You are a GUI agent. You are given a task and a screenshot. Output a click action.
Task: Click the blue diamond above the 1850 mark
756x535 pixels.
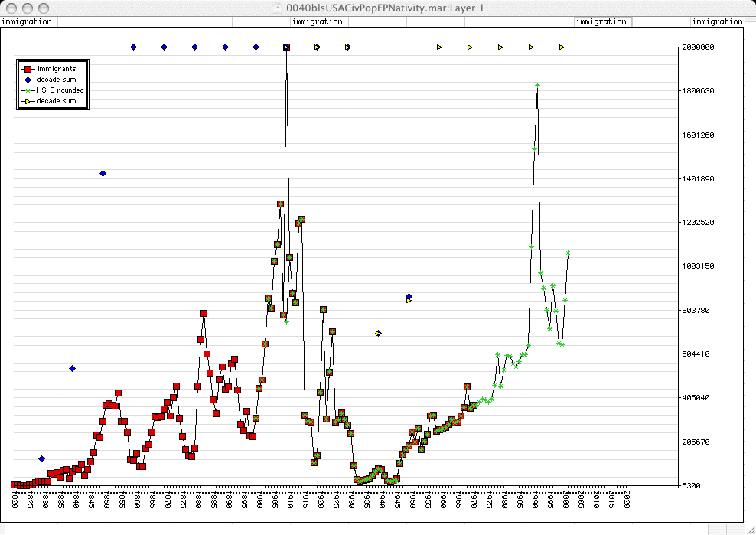pyautogui.click(x=103, y=174)
